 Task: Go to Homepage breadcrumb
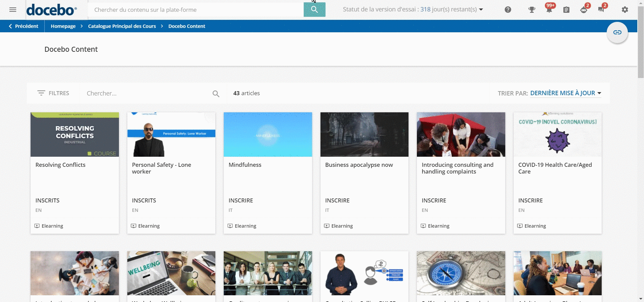click(x=63, y=26)
